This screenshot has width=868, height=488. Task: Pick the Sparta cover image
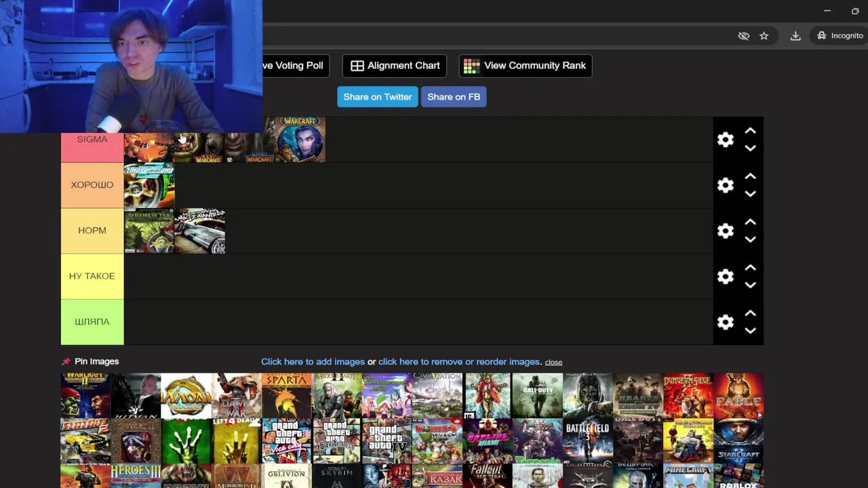286,396
